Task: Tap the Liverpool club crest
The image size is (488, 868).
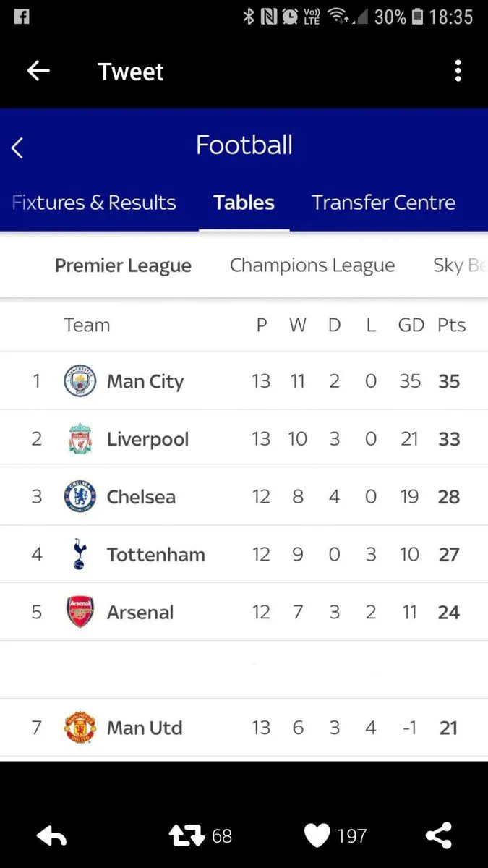Action: coord(80,439)
